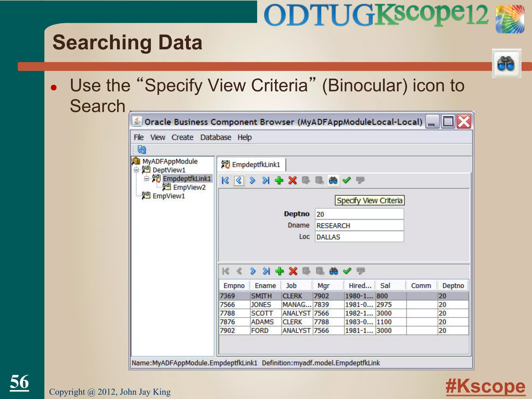Select the ADAMS employee row
The width and height of the screenshot is (532, 399).
tap(344, 322)
